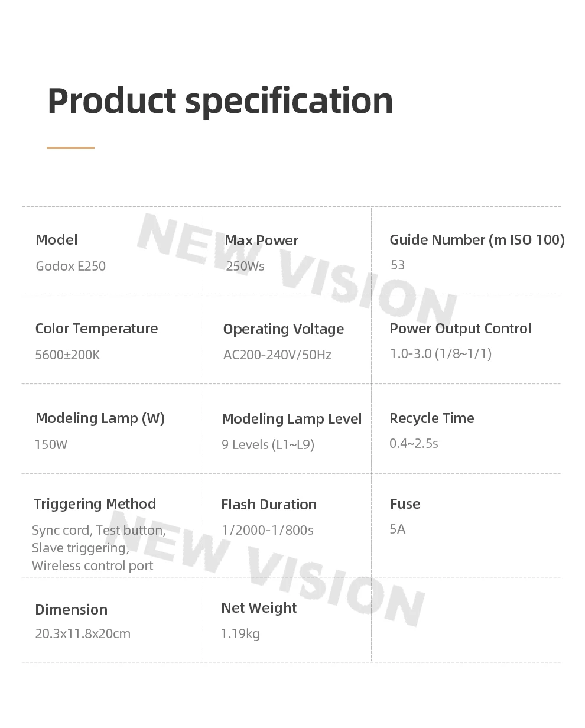Click the Operating Voltage label
Image resolution: width=585 pixels, height=728 pixels.
pos(284,329)
